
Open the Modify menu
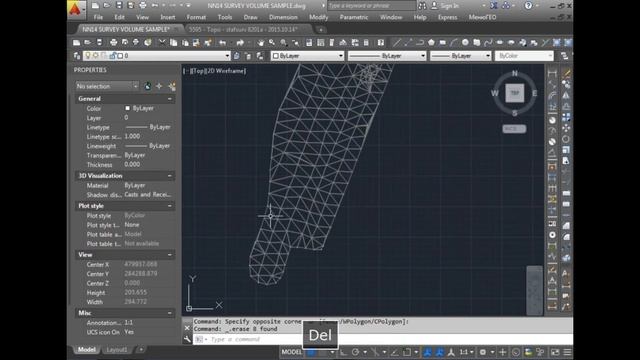pos(318,17)
